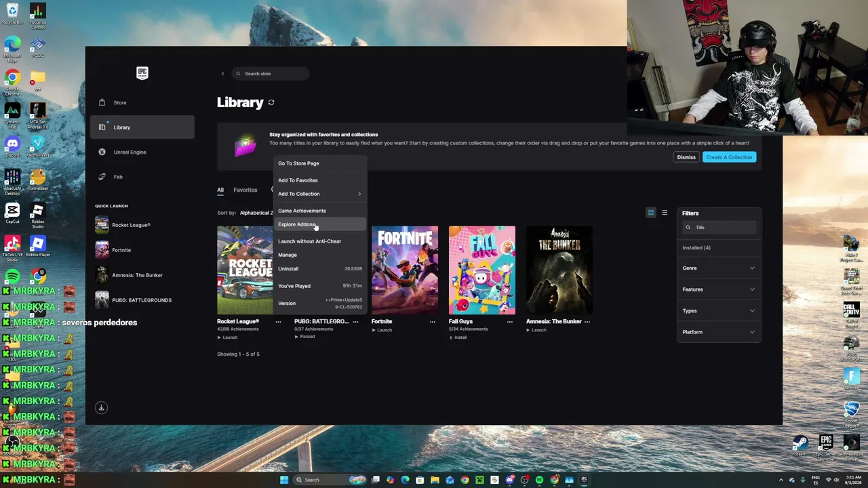Viewport: 868px width, 488px height.
Task: Open the three-dot menu for PUBG: BATTLEGROUNDS
Action: coord(355,321)
